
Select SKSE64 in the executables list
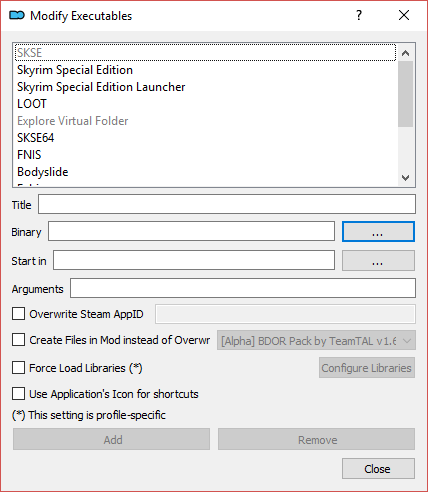(205, 138)
